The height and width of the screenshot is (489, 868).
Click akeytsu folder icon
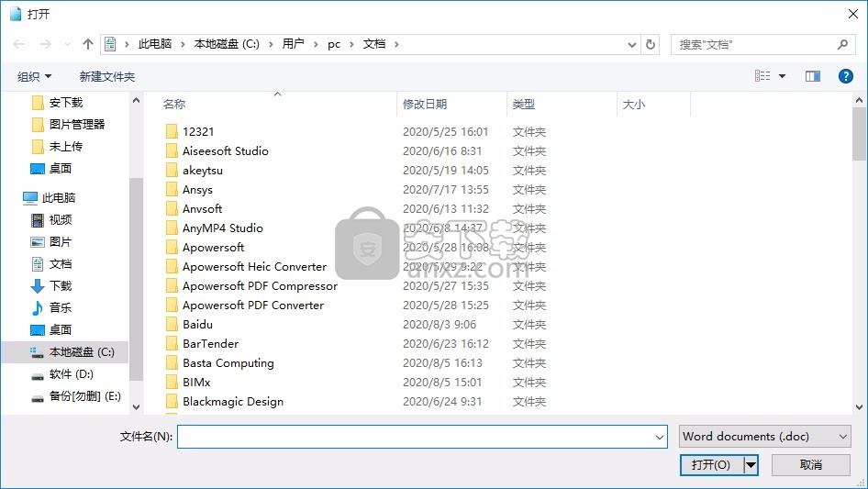pyautogui.click(x=172, y=170)
